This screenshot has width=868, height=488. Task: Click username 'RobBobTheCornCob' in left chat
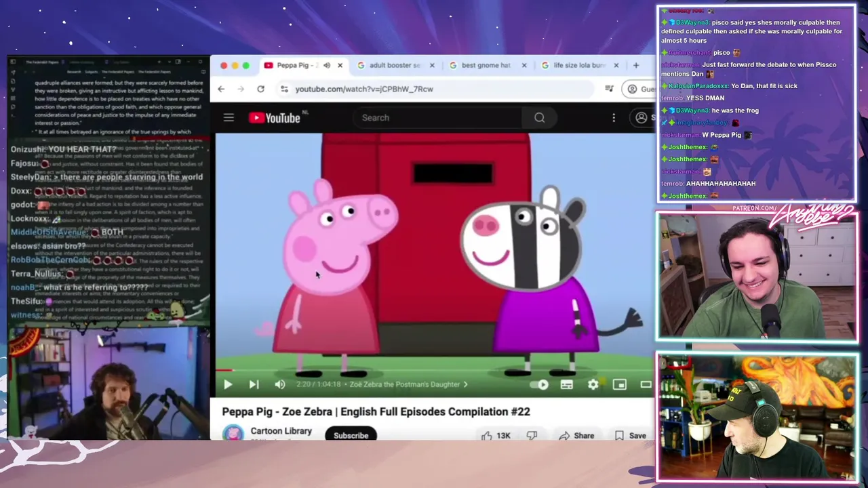(51, 260)
